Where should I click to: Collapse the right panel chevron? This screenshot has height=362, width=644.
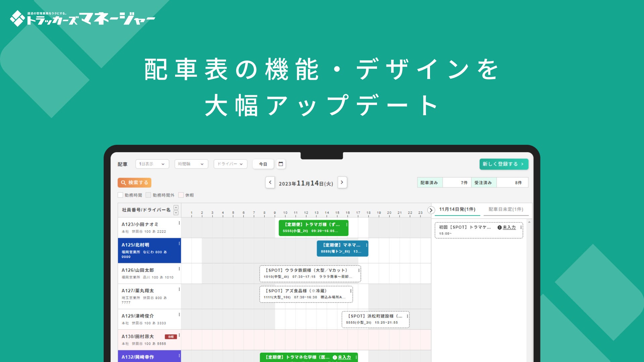click(x=431, y=210)
